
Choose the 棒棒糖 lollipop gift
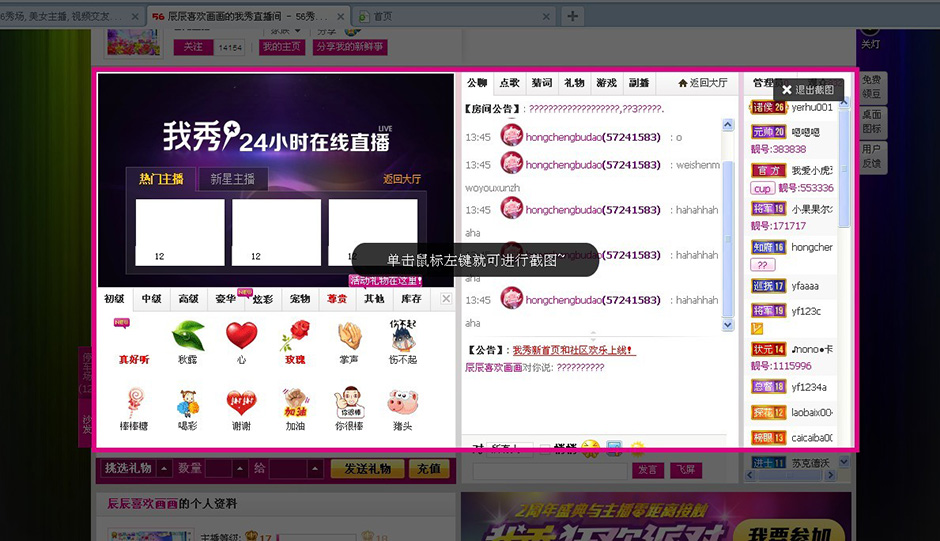[134, 409]
